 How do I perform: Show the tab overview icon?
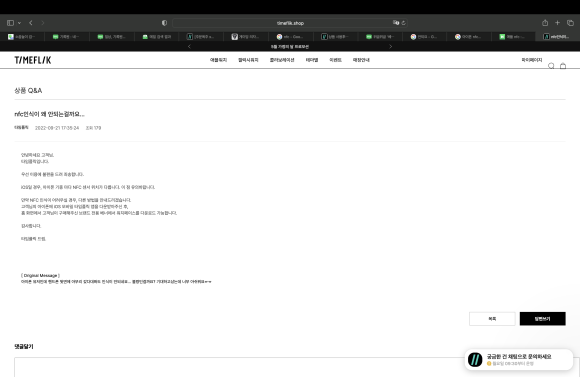click(x=570, y=23)
